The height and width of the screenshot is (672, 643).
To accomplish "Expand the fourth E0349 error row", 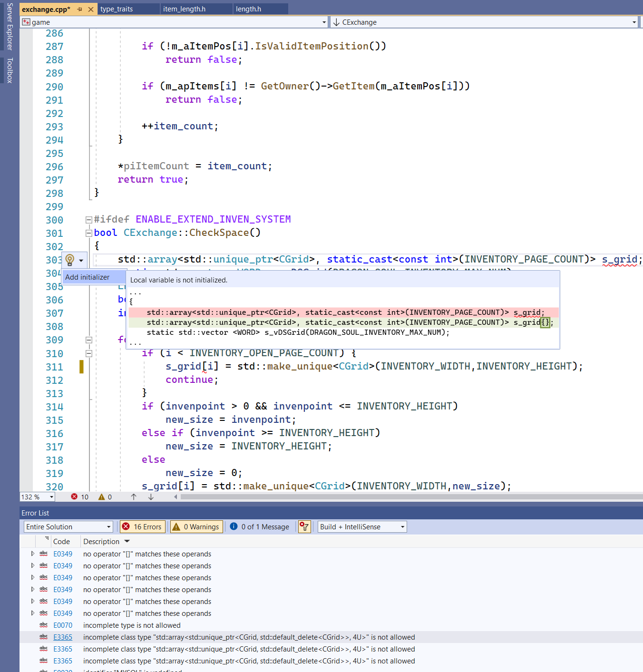I will pyautogui.click(x=32, y=589).
